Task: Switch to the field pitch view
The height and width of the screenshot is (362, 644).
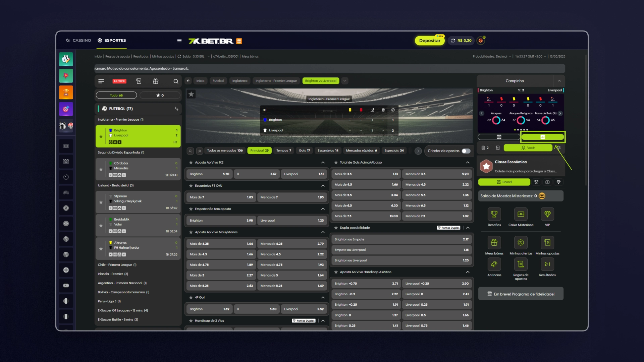Action: (499, 137)
